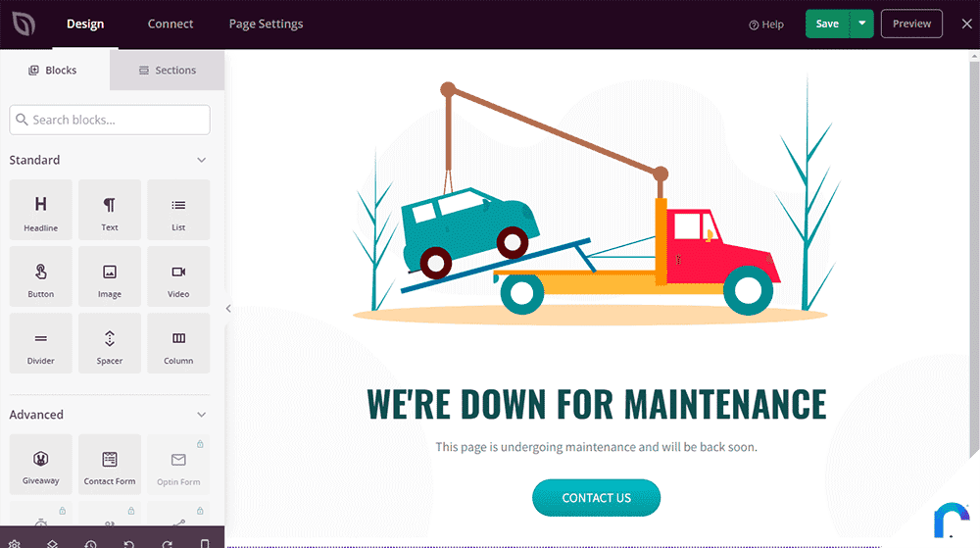Screen dimensions: 980x548
Task: Collapse the Advanced blocks section
Action: [201, 415]
